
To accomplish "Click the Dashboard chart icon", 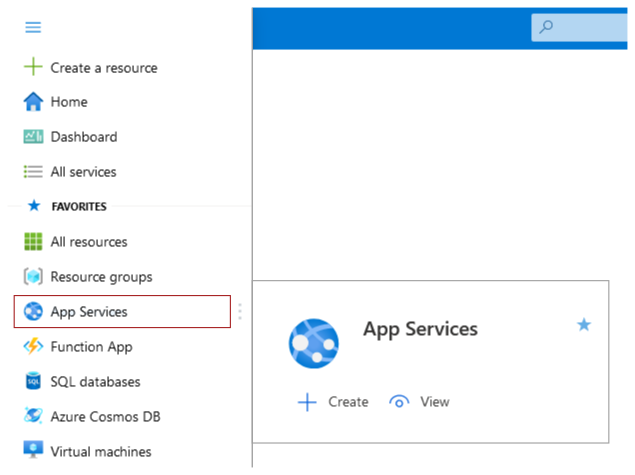I will coord(33,137).
